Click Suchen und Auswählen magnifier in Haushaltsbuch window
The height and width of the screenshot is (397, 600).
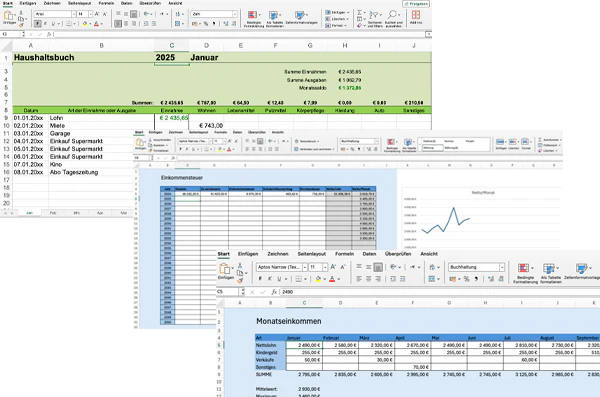tap(393, 18)
